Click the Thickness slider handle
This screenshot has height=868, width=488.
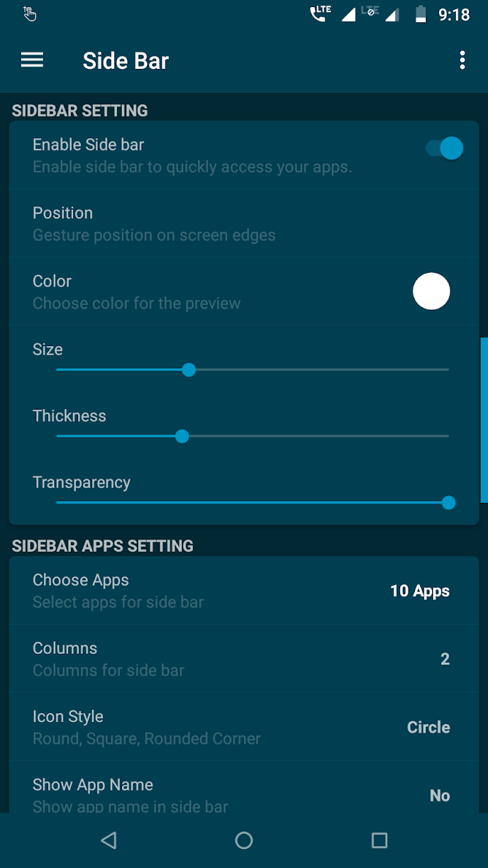(x=182, y=436)
